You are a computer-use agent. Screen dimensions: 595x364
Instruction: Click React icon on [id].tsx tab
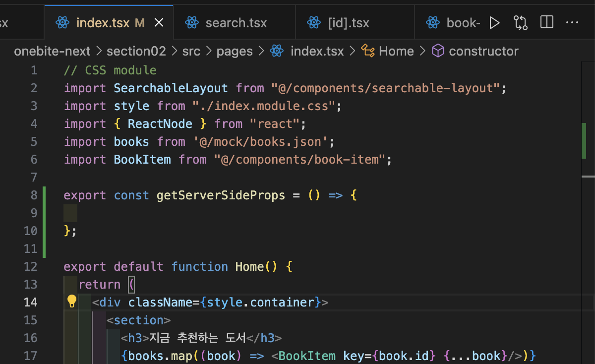314,23
